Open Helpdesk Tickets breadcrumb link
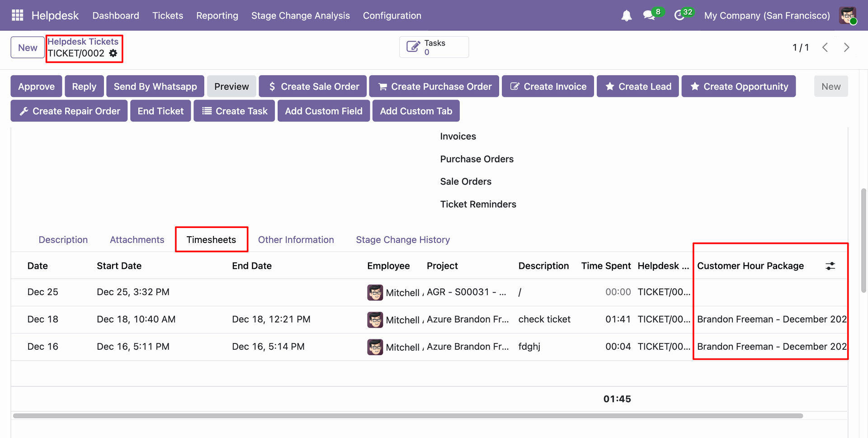This screenshot has width=868, height=438. pos(83,42)
